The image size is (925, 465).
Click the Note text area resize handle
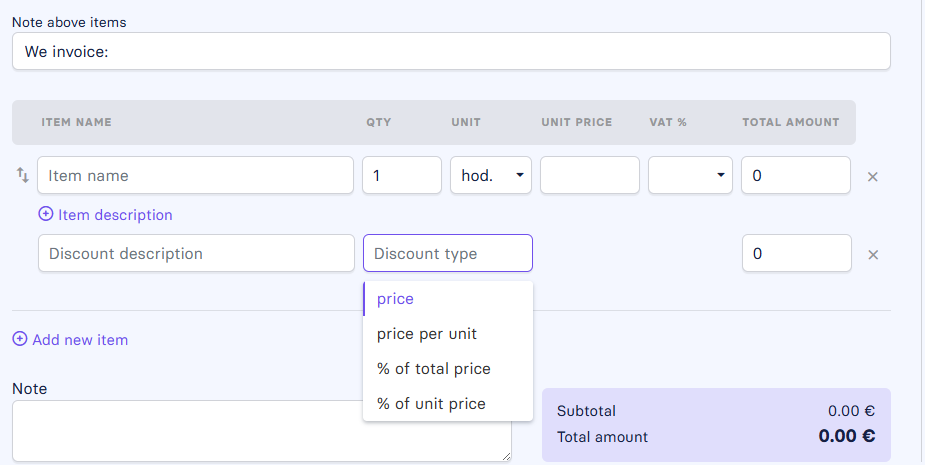(x=506, y=456)
